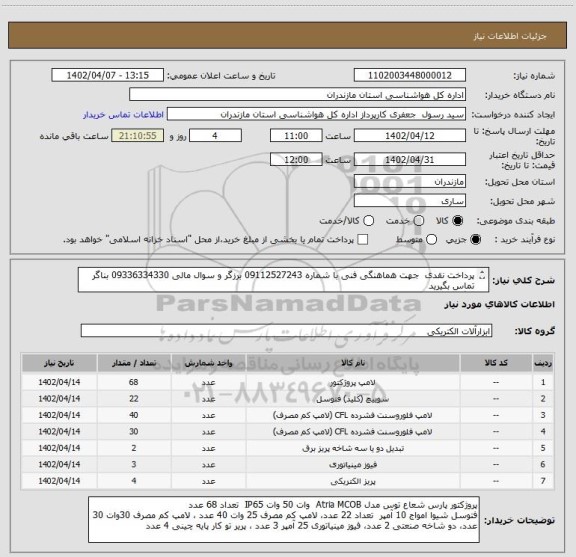Screen dimensions: 576x557
Task: Click the buyer organization name field
Action: tap(298, 95)
